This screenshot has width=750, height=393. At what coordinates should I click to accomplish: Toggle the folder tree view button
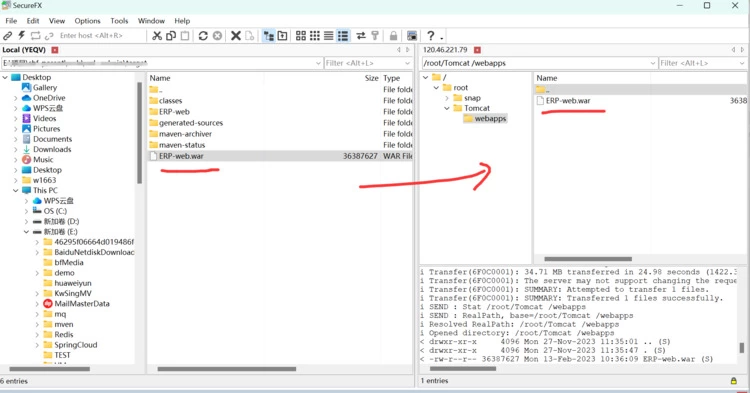(269, 36)
